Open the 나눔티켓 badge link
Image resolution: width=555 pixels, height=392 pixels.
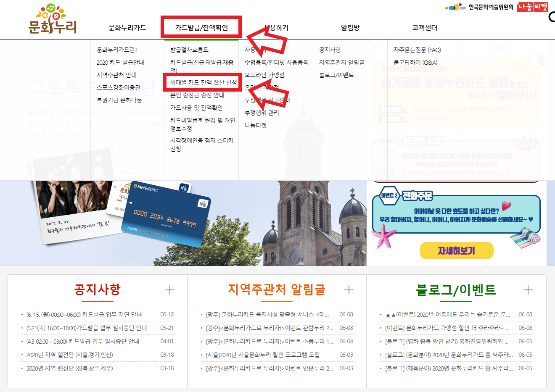(533, 7)
